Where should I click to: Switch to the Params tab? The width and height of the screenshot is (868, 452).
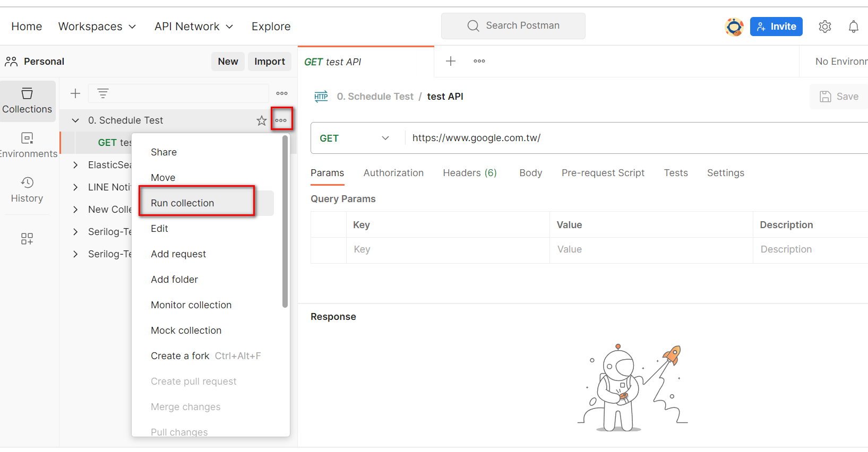(328, 173)
